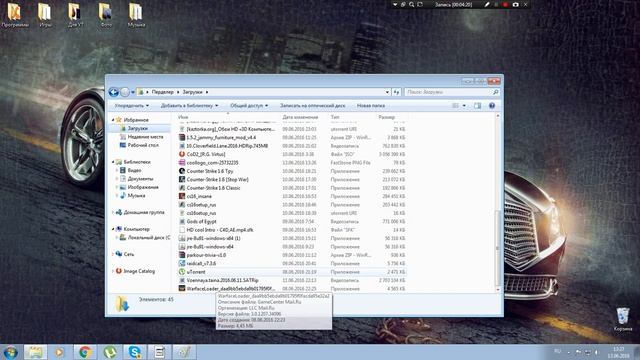Viewport: 640px width, 360px height.
Task: Click the zoom magnifier in recorder bar
Action: pos(411,4)
